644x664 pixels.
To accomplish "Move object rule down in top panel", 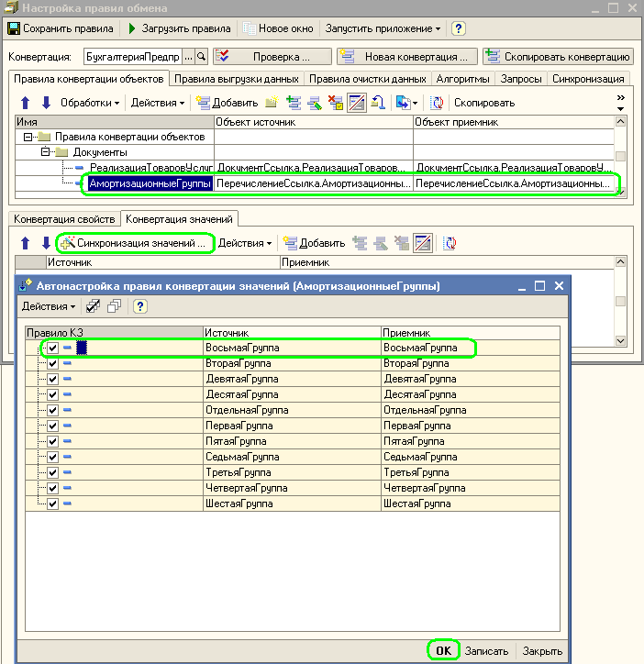I will 46,103.
